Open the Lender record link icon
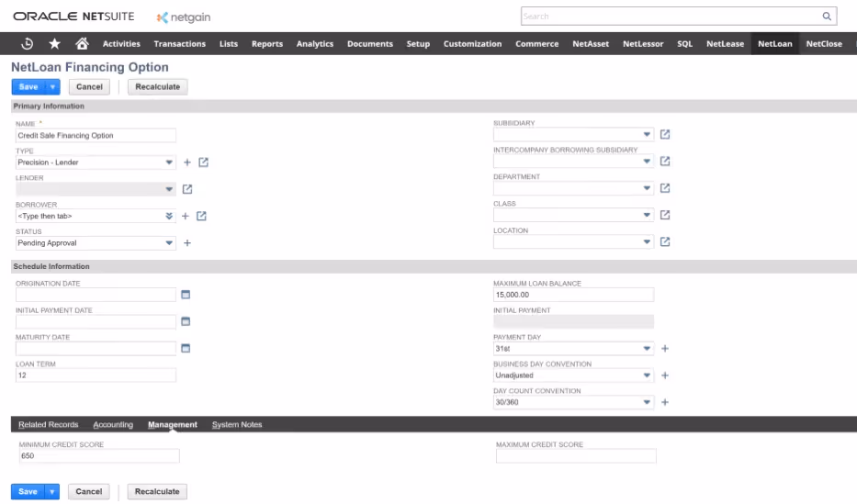The height and width of the screenshot is (504, 857). (x=186, y=189)
